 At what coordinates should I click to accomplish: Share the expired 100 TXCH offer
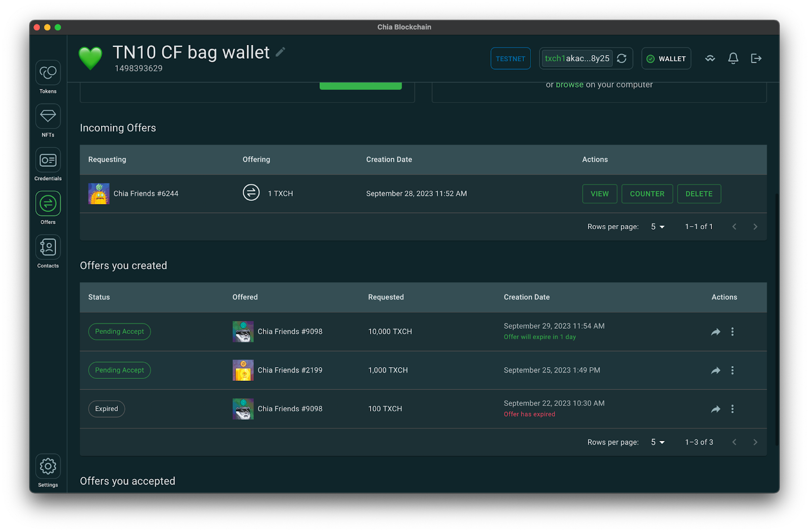(x=715, y=409)
